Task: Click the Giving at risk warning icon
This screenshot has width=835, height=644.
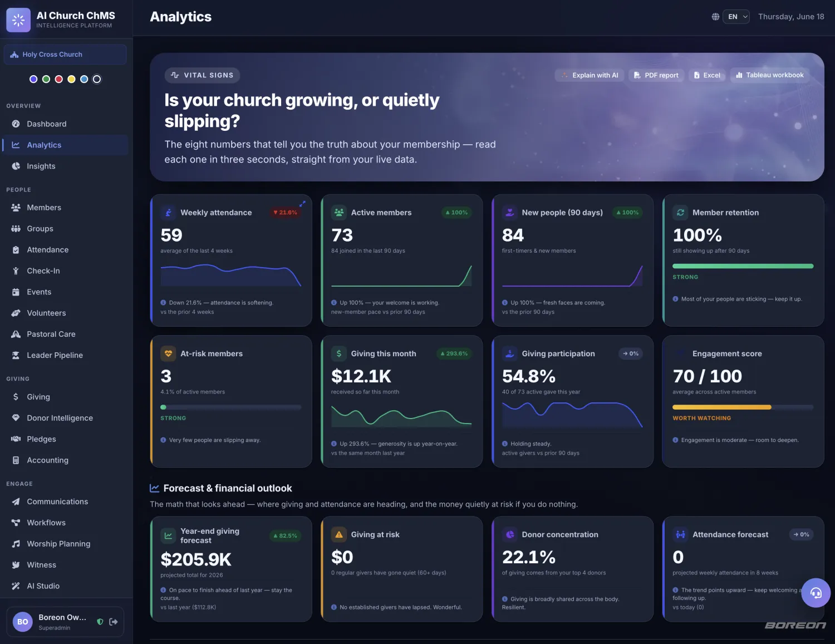Action: pyautogui.click(x=338, y=534)
